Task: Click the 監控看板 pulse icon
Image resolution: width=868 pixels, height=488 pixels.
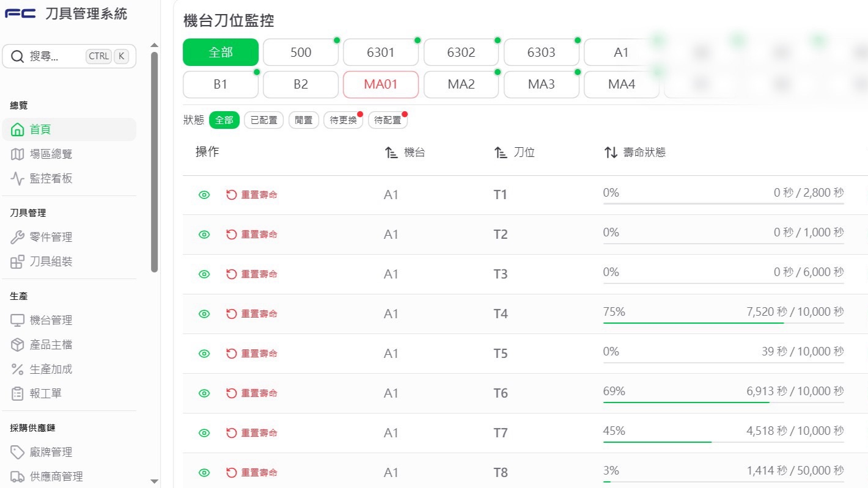Action: 17,178
